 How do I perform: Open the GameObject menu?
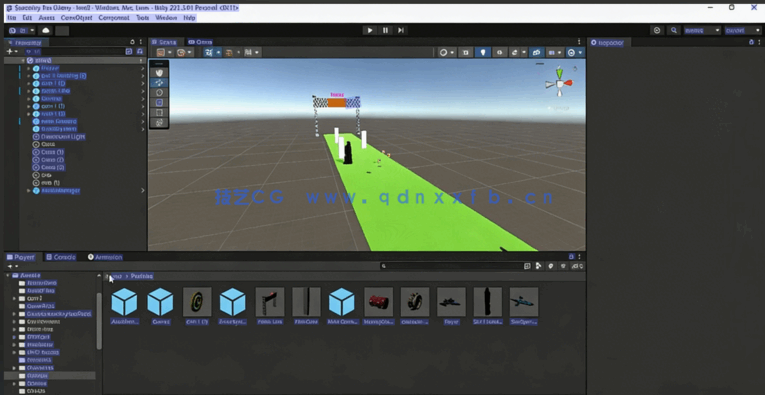[76, 18]
